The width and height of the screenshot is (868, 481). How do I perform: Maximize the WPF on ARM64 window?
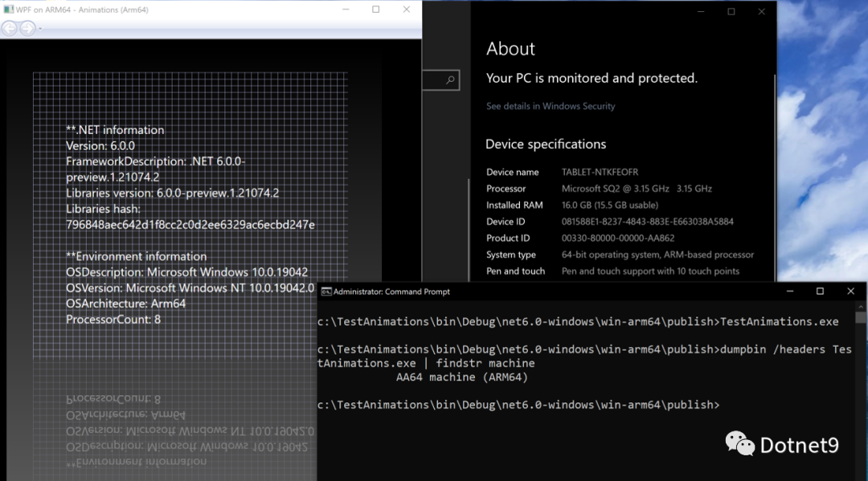point(376,10)
